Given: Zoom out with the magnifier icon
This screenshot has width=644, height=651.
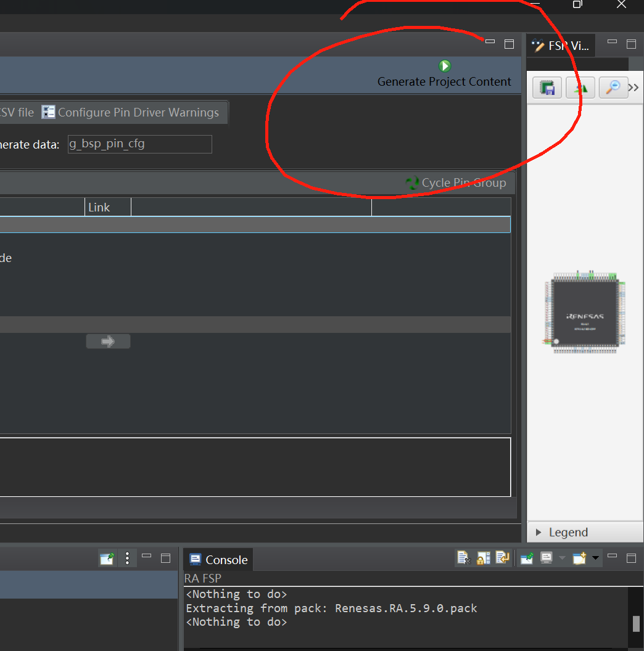Looking at the screenshot, I should (x=613, y=88).
